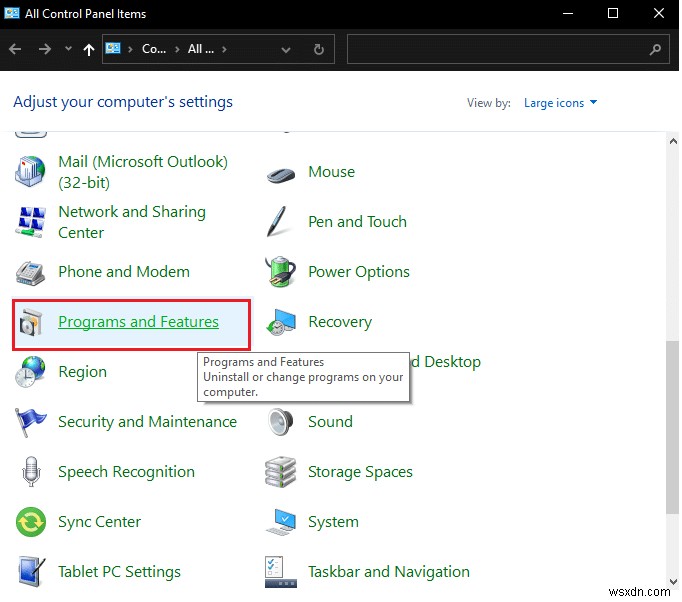Open the Speech Recognition link
This screenshot has height=602, width=682.
click(x=127, y=472)
